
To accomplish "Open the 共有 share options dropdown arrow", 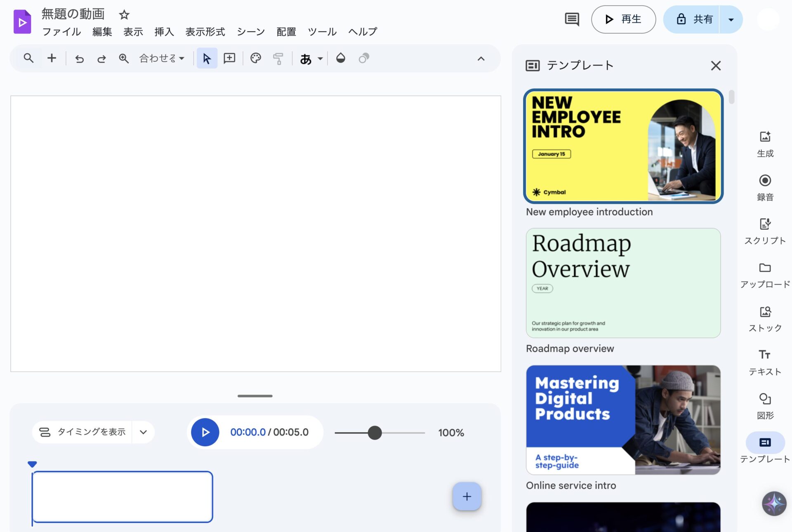I will 731,19.
